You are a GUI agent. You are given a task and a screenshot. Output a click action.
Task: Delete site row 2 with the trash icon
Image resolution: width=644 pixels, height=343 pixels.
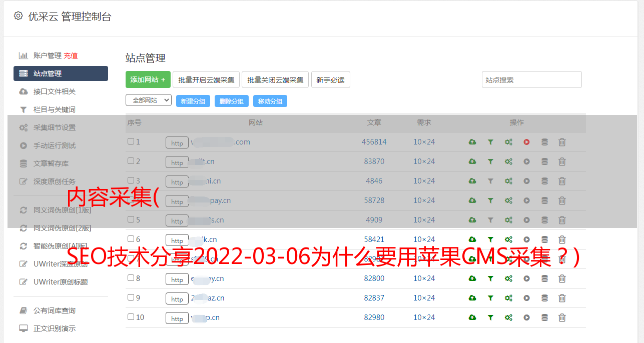click(x=562, y=161)
